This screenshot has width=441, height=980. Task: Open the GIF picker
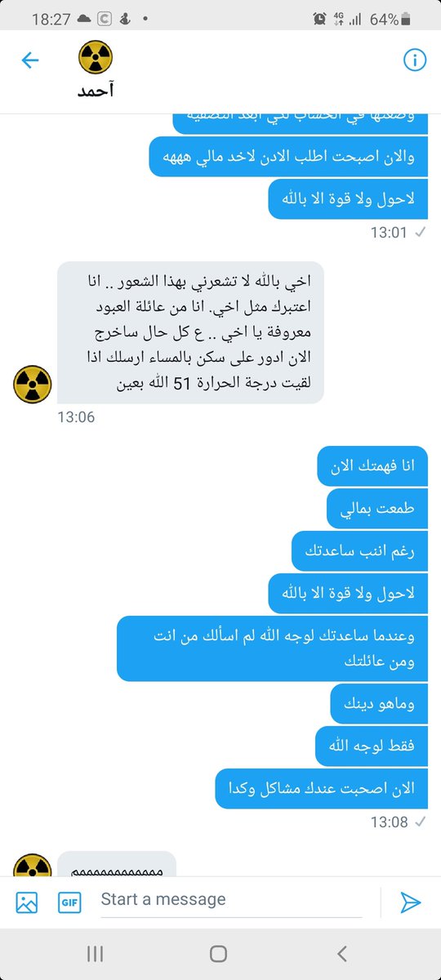[x=69, y=902]
